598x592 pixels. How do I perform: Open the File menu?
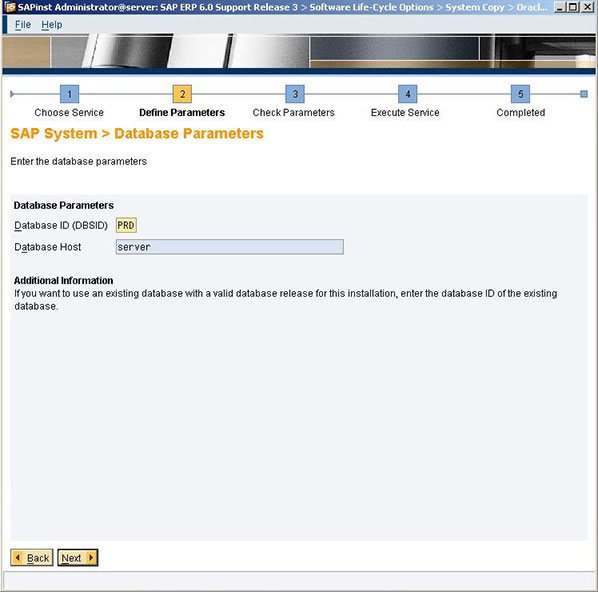tap(23, 25)
